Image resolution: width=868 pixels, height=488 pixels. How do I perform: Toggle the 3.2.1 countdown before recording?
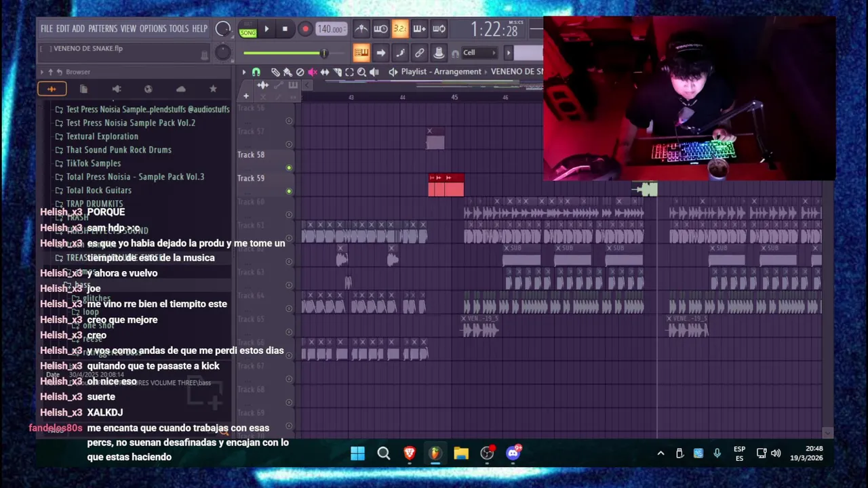click(x=400, y=28)
